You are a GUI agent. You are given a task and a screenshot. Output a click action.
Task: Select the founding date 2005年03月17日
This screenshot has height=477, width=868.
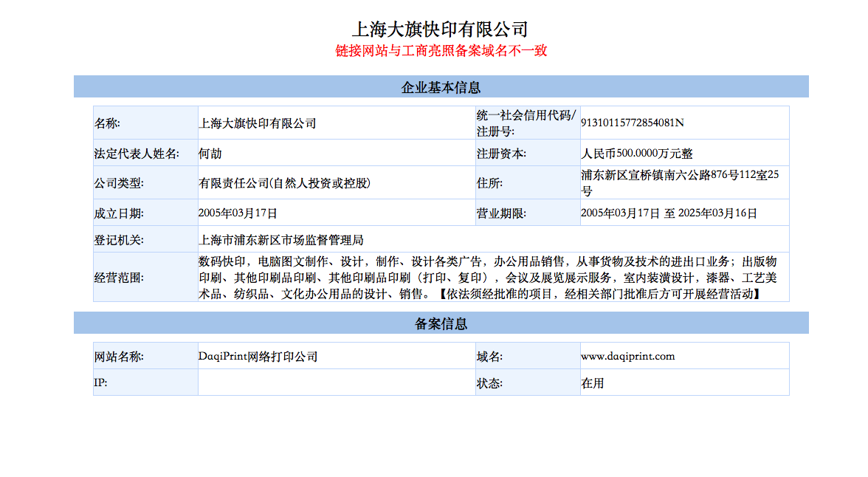tap(238, 213)
